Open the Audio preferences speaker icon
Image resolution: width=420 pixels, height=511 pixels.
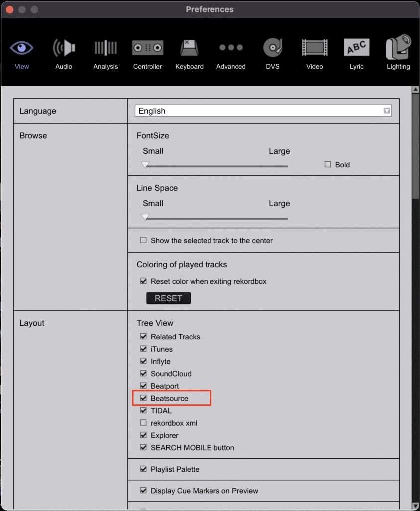pos(64,48)
